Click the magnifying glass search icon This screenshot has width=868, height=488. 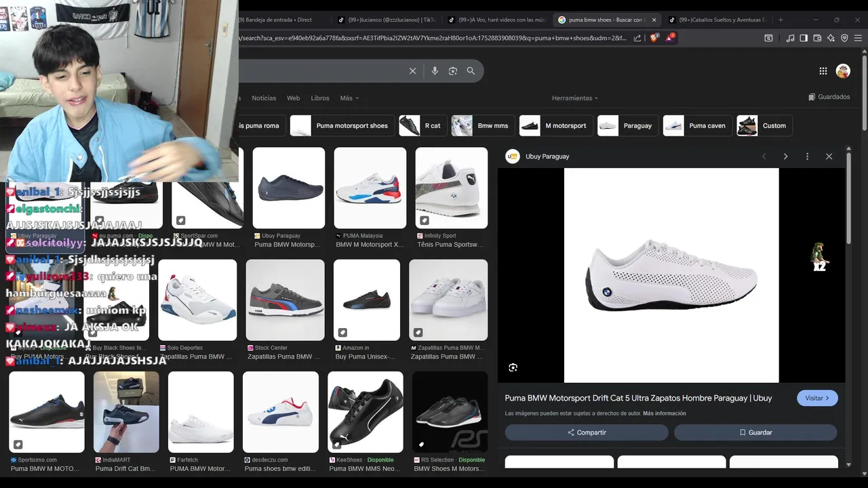click(471, 70)
